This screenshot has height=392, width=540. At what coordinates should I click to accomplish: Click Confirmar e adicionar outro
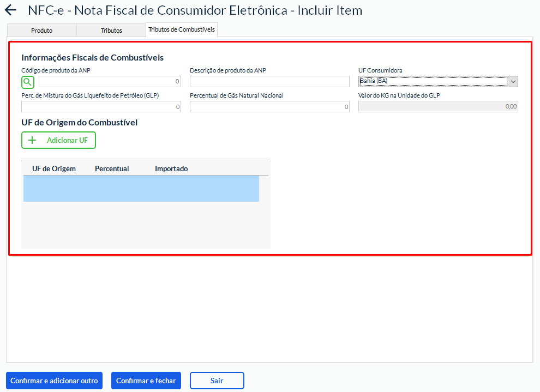point(54,381)
